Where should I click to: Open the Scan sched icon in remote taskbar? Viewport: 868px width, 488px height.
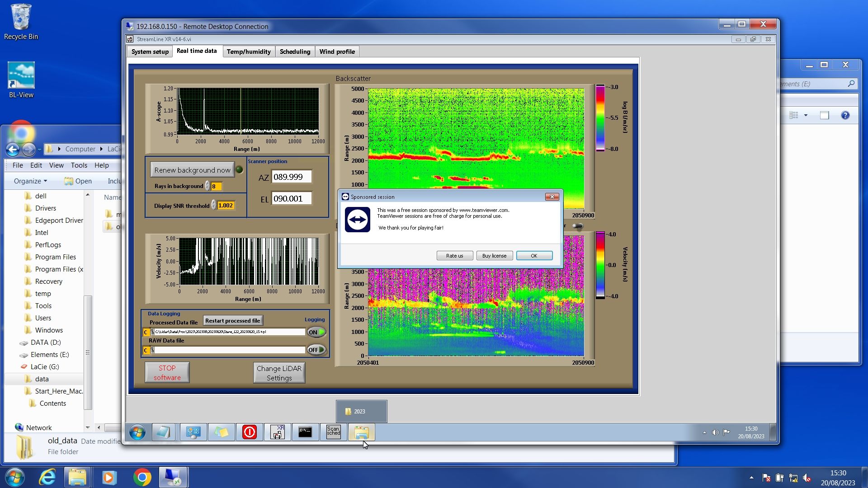click(333, 432)
